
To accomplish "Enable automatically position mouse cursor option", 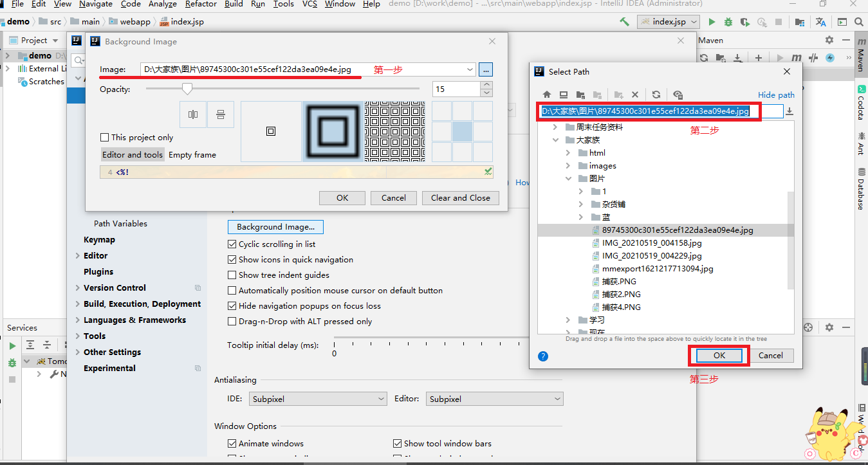I will point(232,291).
